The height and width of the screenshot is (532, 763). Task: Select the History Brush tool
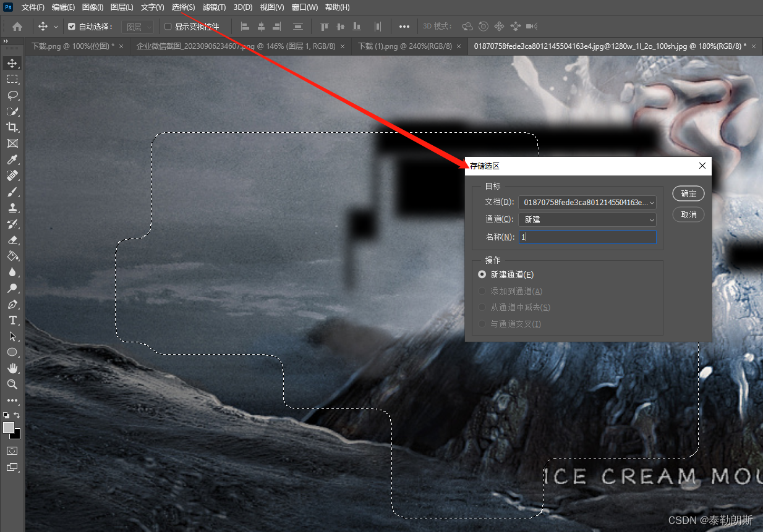(x=12, y=224)
